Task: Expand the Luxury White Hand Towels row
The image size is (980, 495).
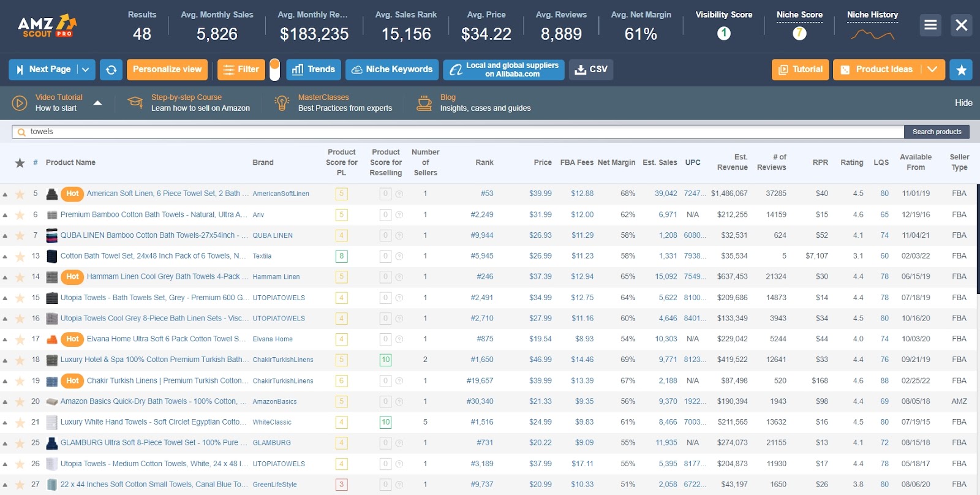Action: (x=5, y=423)
